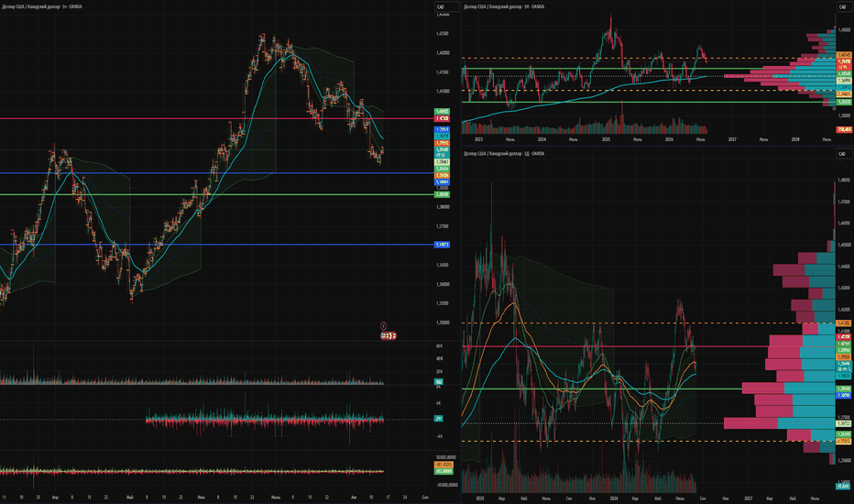Select dotted POC volume profile row, daily chart
Viewport: 854px width, 504px height.
pos(780,423)
